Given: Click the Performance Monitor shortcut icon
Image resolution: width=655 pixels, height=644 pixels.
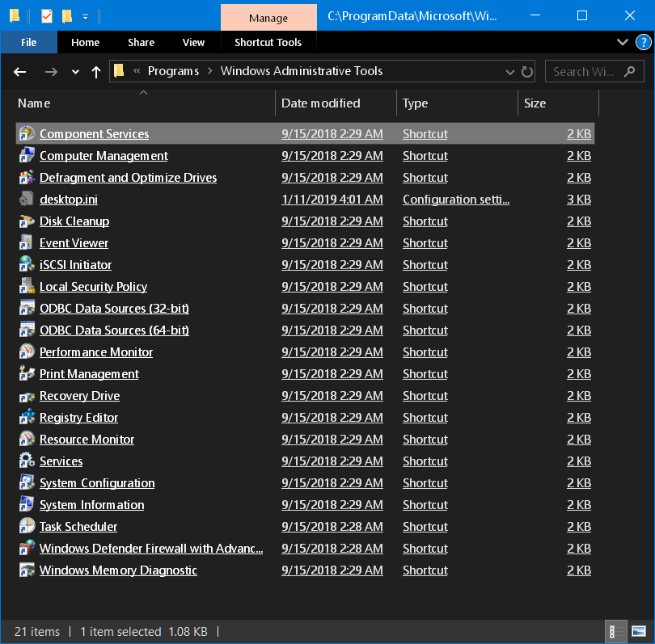Looking at the screenshot, I should [x=27, y=351].
